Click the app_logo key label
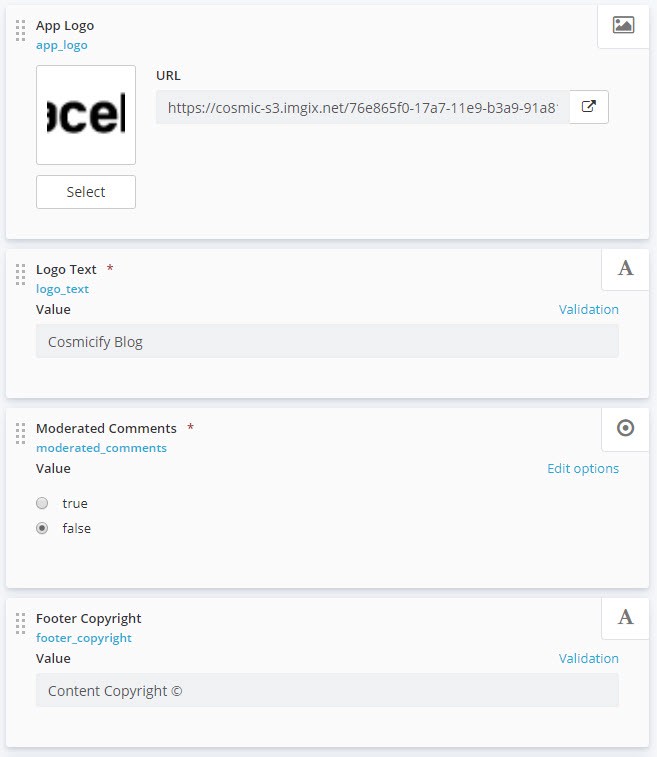The image size is (657, 757). 62,46
